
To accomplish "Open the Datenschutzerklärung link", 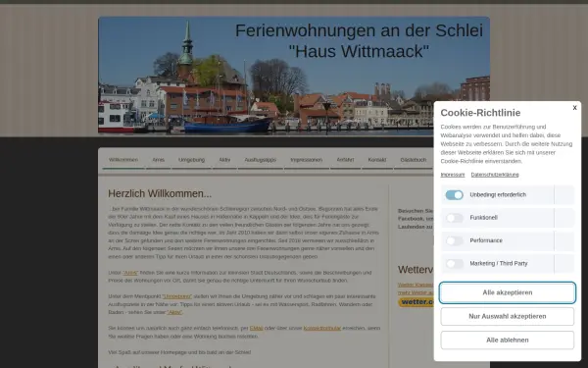I will (x=495, y=175).
